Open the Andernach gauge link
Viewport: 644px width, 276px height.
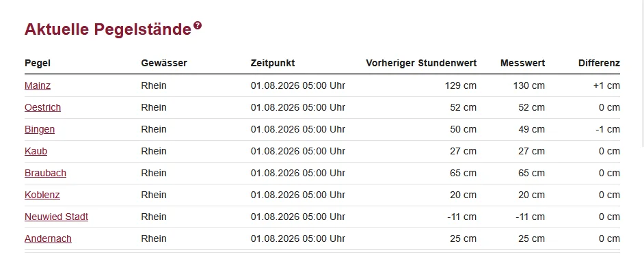[48, 238]
